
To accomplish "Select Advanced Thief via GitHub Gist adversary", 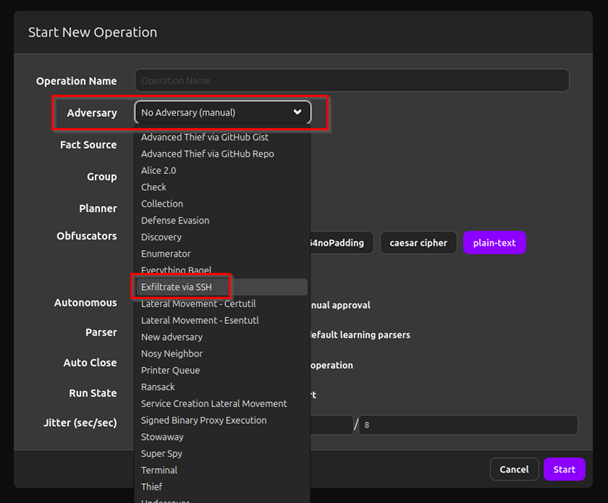I will 222,137.
